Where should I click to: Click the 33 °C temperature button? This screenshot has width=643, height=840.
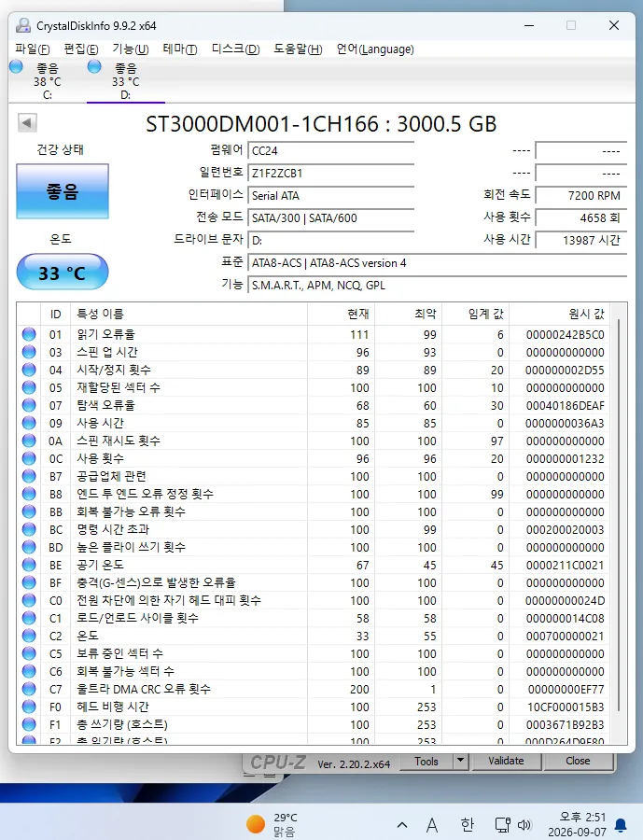(63, 273)
